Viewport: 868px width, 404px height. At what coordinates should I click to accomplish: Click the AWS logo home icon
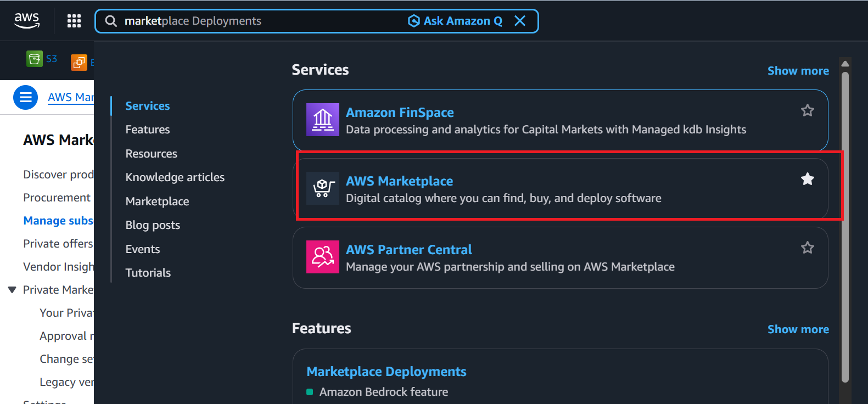tap(26, 21)
